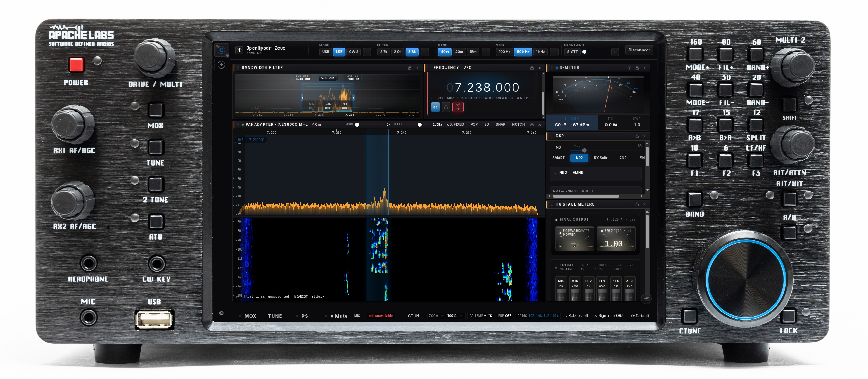
Task: Click the Rotator: off status
Action: (x=577, y=316)
